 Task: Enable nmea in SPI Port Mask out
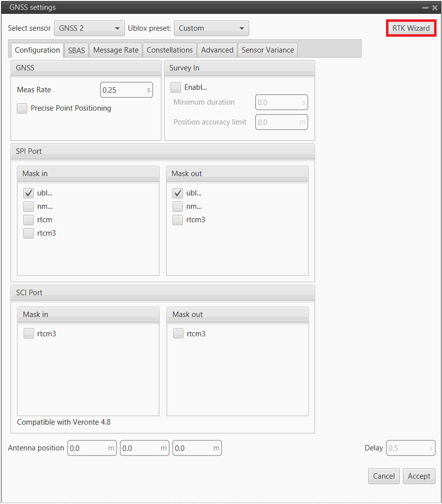point(178,207)
